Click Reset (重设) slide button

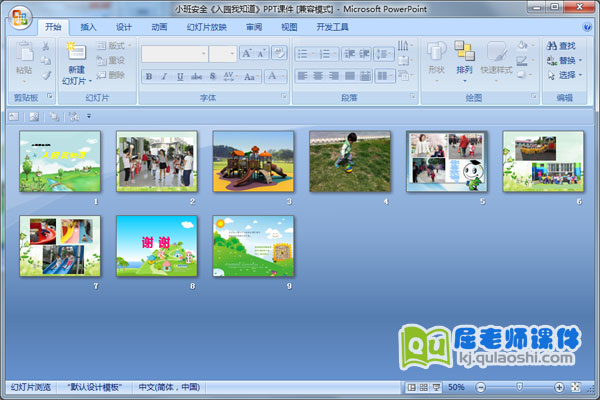click(111, 60)
